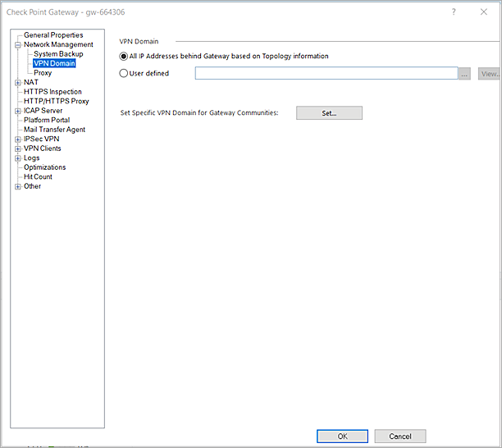The width and height of the screenshot is (502, 448).
Task: Expand the NAT tree node
Action: click(18, 83)
